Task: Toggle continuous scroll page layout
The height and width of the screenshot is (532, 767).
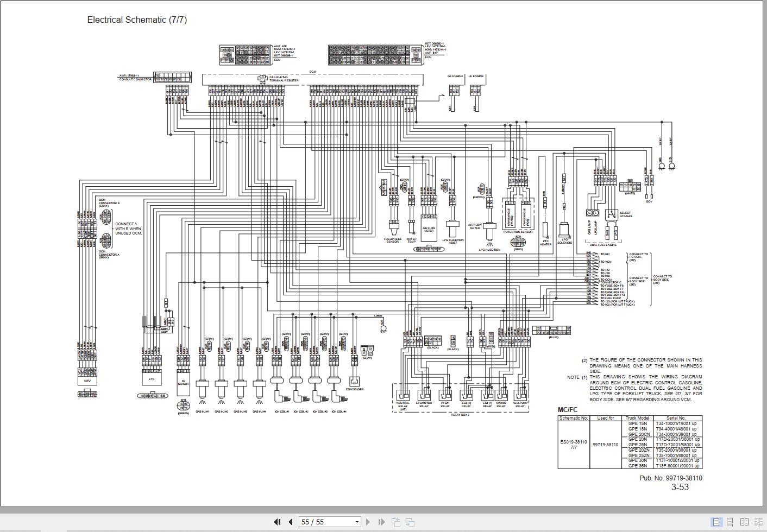Action: click(x=730, y=522)
